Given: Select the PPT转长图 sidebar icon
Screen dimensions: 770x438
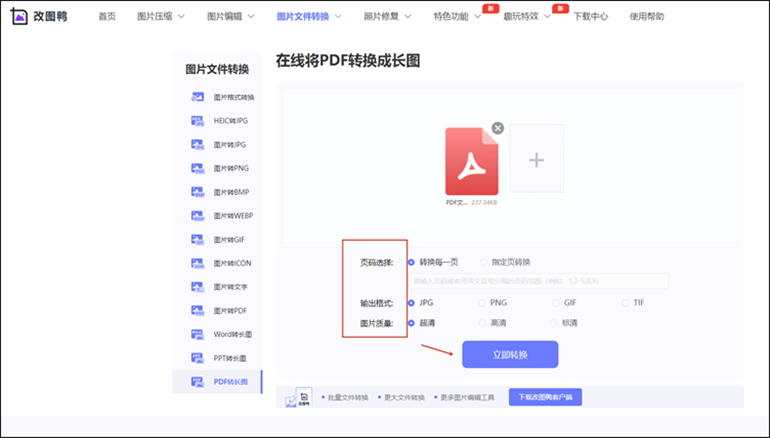Looking at the screenshot, I should [196, 358].
